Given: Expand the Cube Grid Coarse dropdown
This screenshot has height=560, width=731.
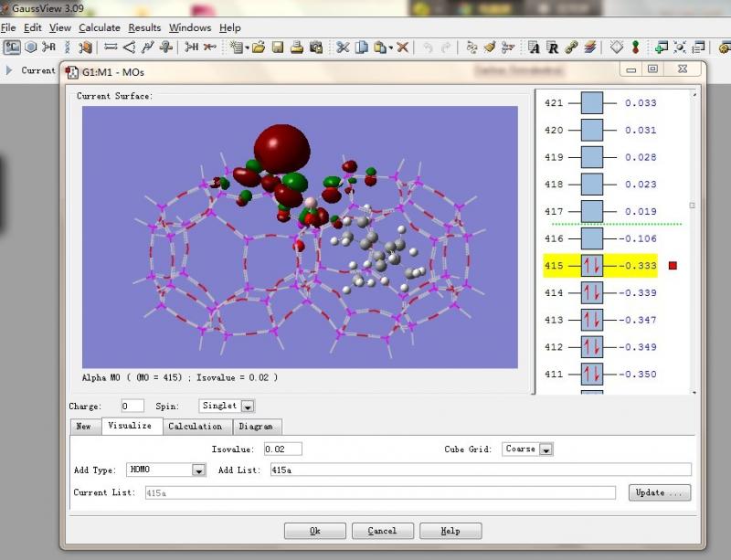Looking at the screenshot, I should pyautogui.click(x=546, y=449).
